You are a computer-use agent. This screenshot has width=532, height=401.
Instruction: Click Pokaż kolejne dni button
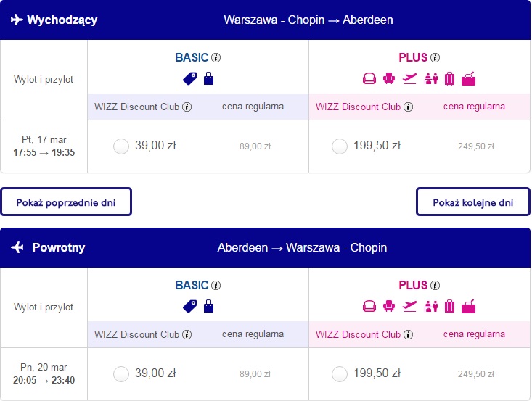(x=473, y=202)
